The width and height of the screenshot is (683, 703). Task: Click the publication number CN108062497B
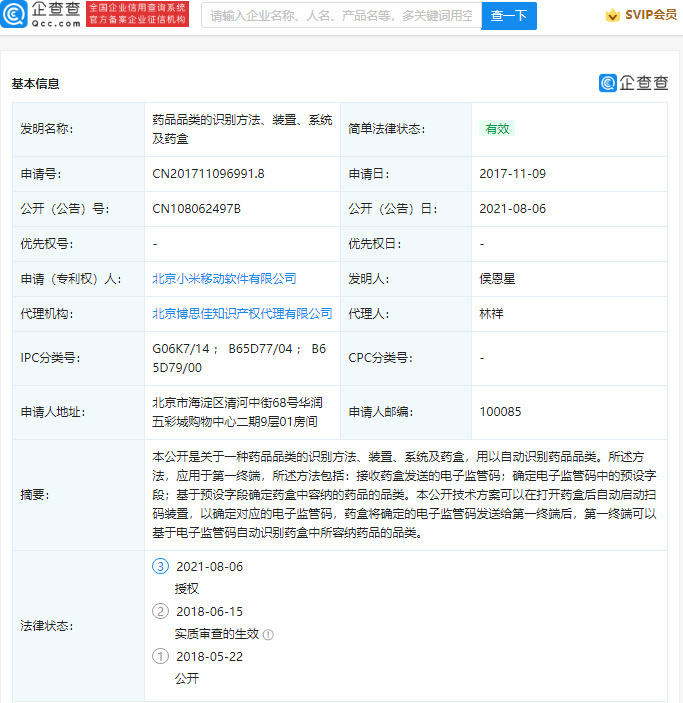click(x=197, y=209)
